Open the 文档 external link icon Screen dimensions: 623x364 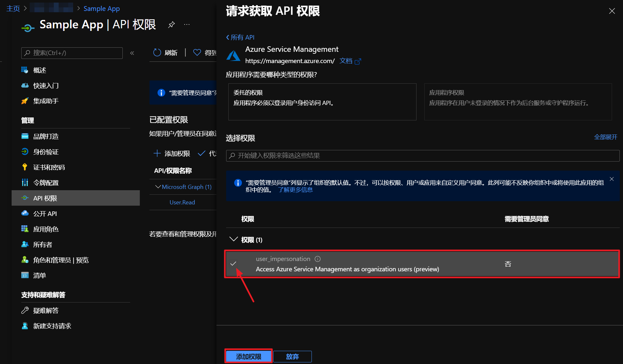(x=358, y=61)
